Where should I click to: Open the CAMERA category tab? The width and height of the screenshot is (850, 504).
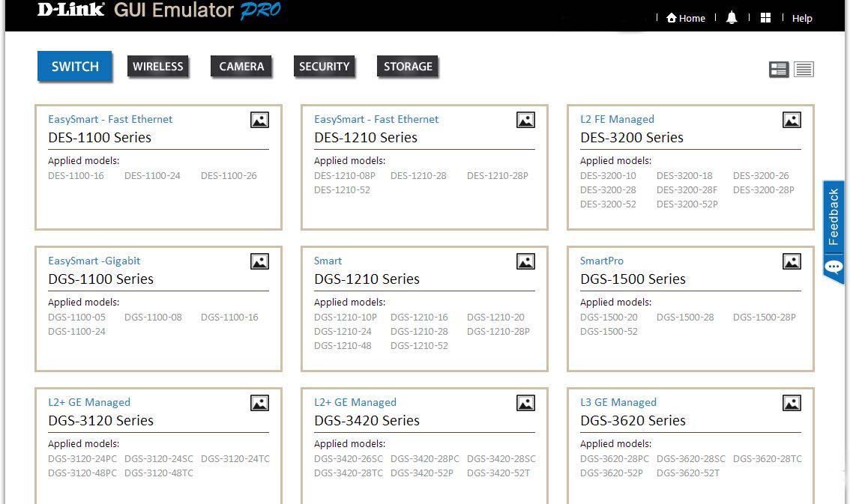241,67
